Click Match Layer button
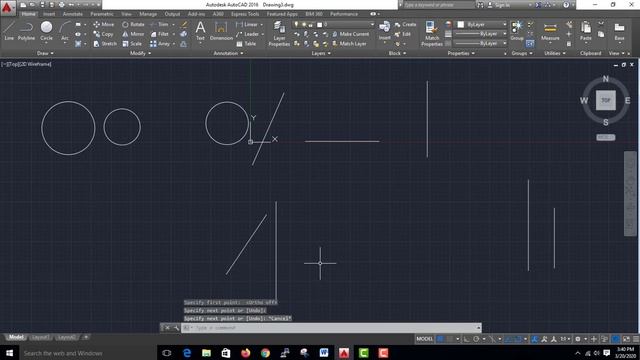Screen dimensions: 640x360 click(349, 44)
